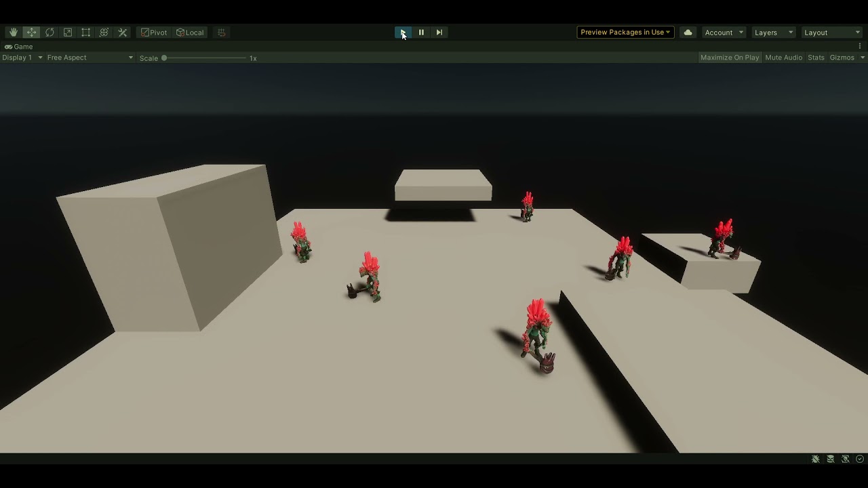Toggle Maximize On Play
This screenshot has width=868, height=488.
(x=730, y=58)
